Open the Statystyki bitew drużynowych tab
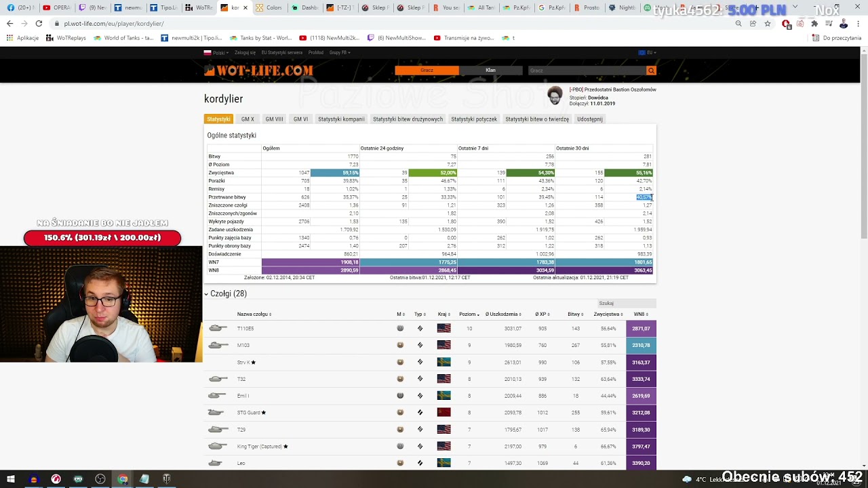The height and width of the screenshot is (488, 868). [408, 119]
